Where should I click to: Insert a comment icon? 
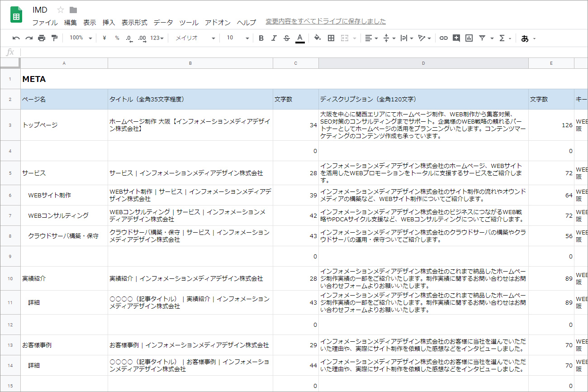click(456, 38)
